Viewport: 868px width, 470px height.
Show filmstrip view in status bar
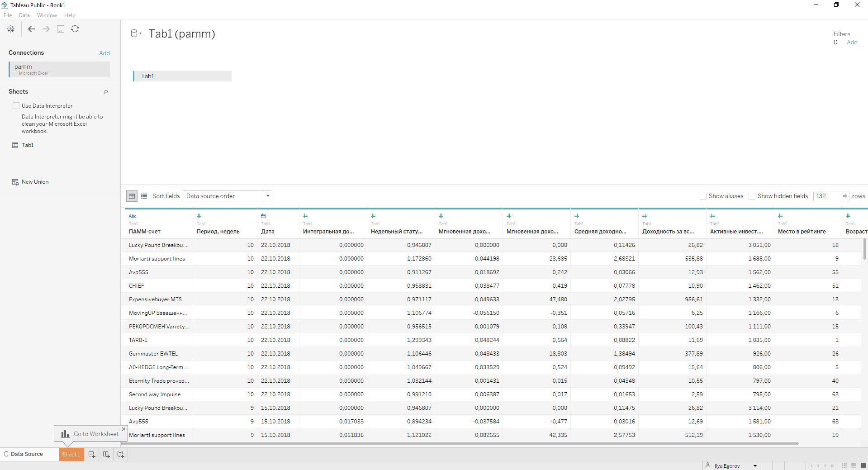click(x=854, y=465)
